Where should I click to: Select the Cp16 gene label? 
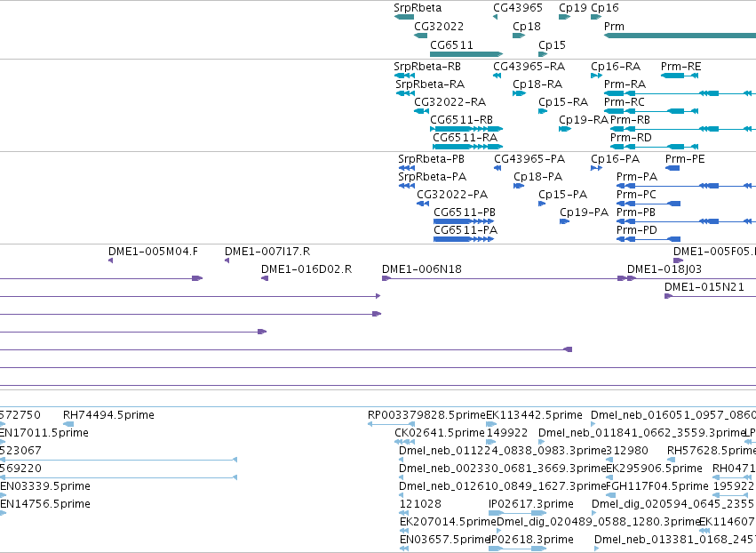(x=605, y=8)
